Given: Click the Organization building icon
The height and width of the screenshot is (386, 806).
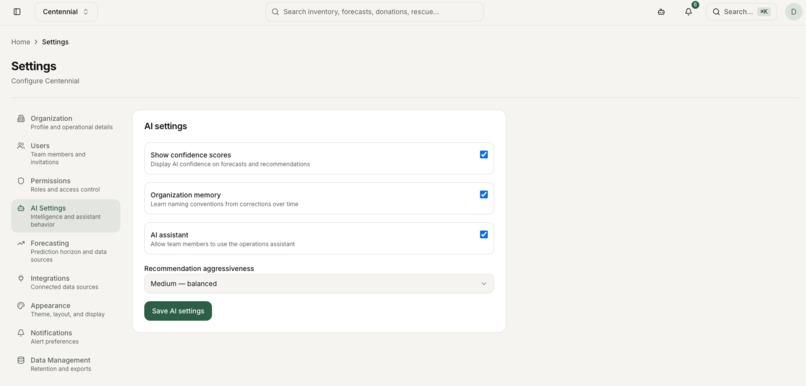Looking at the screenshot, I should point(21,118).
